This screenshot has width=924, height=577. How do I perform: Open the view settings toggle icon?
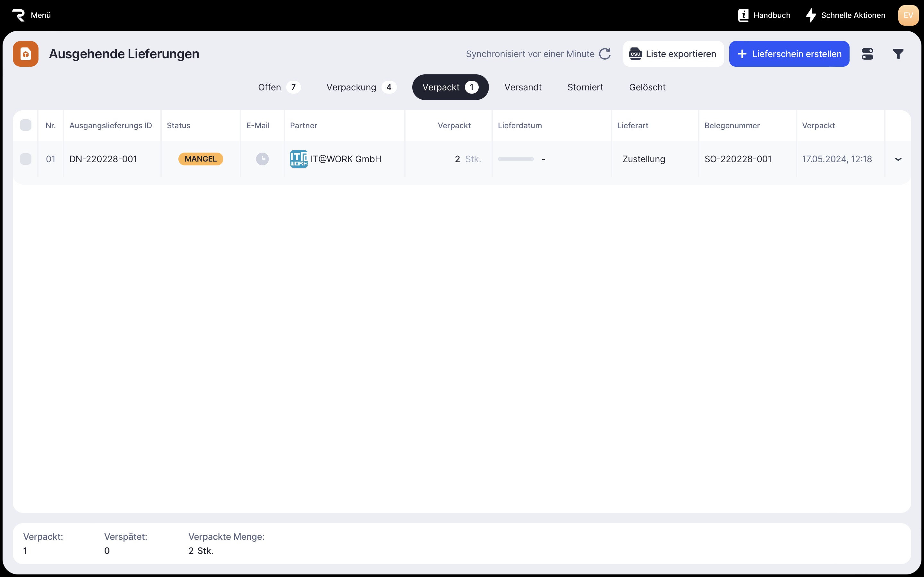[x=867, y=54]
